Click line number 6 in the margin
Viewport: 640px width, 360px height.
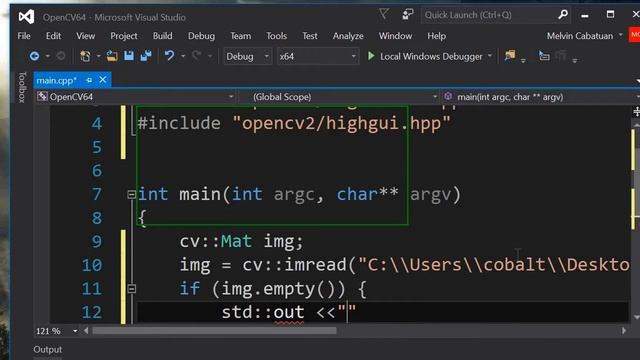click(x=97, y=171)
